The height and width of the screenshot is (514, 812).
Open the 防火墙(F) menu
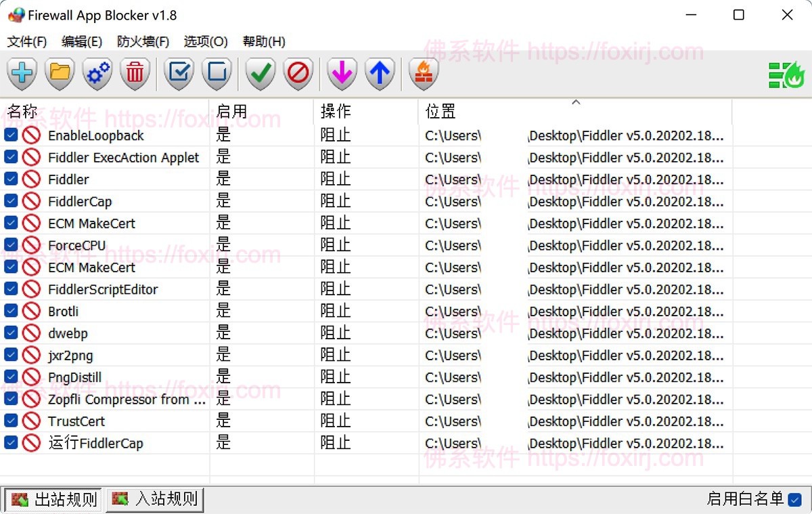[142, 41]
